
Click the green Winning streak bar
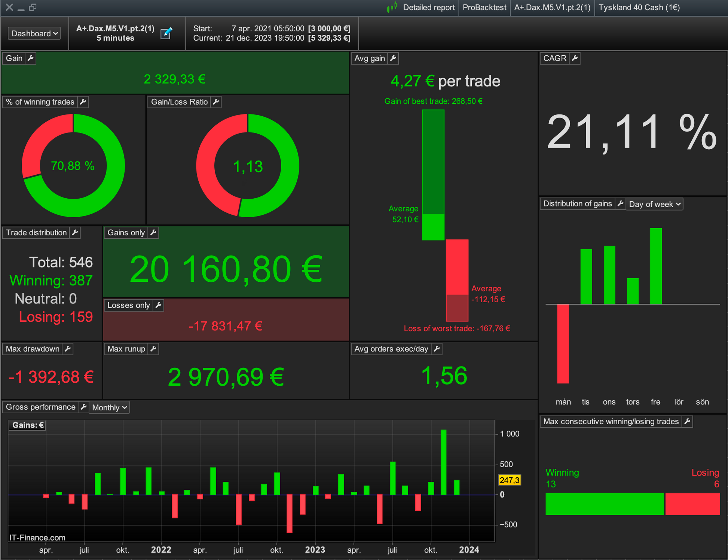604,504
